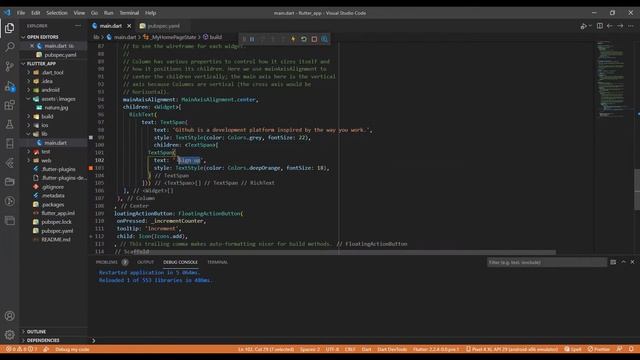Click the feedback icon in status bar

click(620, 349)
